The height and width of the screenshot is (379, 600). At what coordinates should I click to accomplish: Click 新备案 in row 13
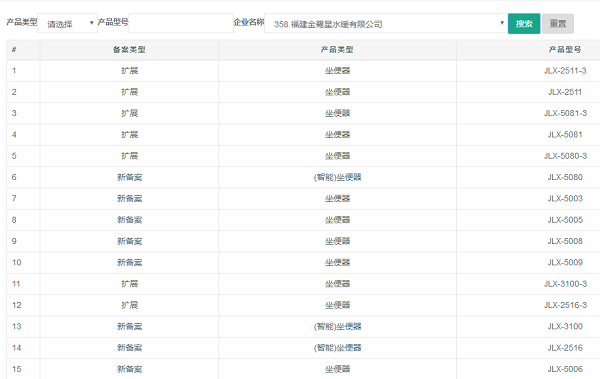click(x=129, y=326)
